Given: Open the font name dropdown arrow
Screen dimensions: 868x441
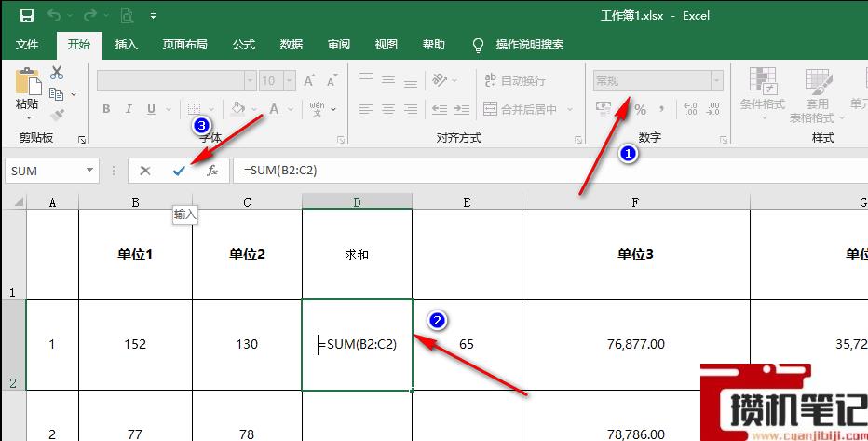Looking at the screenshot, I should [x=250, y=81].
